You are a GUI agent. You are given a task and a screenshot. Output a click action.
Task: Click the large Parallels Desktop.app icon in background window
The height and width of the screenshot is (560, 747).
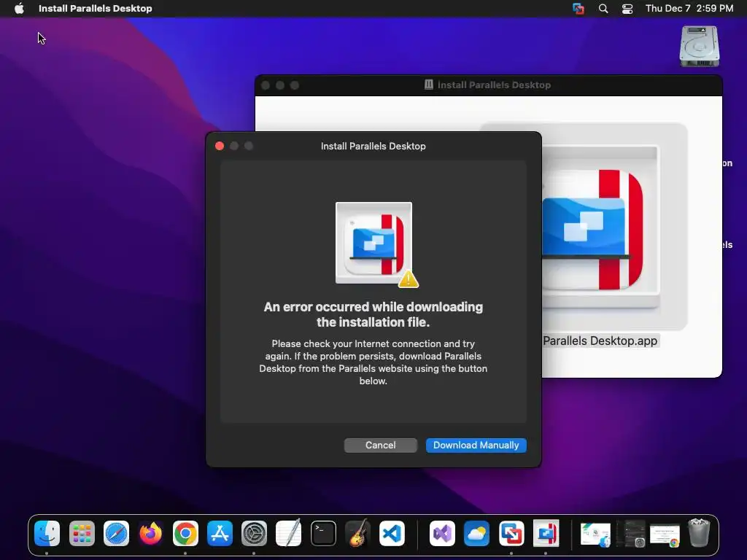pos(600,227)
